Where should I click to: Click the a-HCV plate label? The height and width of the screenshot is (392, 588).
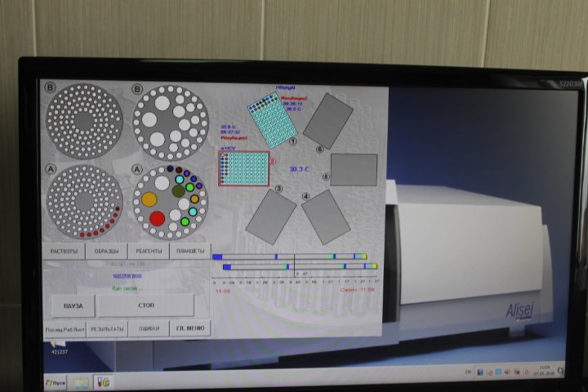(228, 148)
